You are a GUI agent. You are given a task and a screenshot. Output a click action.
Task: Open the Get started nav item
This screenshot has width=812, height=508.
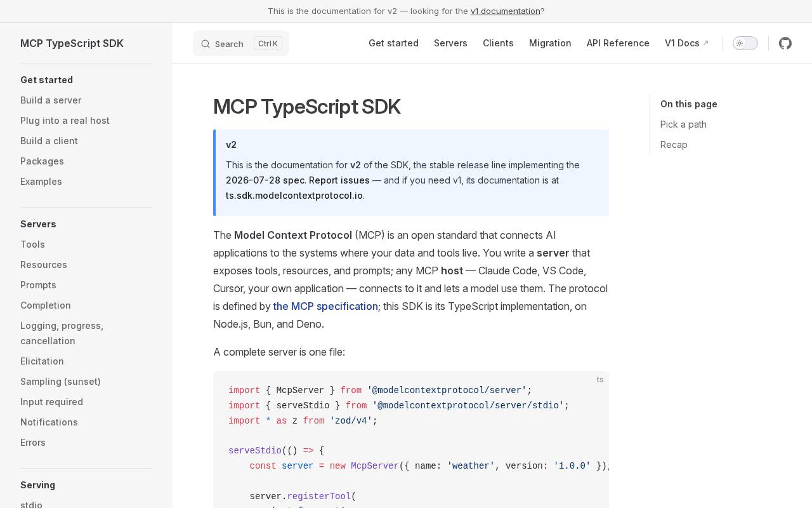393,43
